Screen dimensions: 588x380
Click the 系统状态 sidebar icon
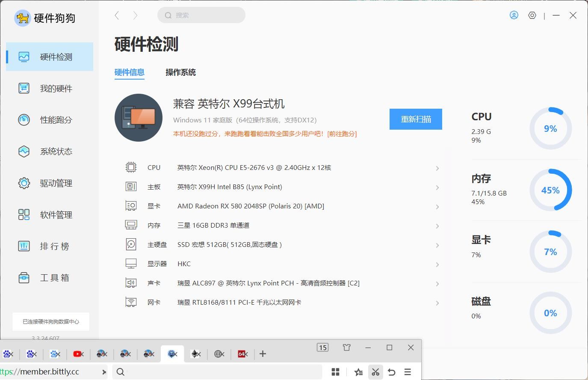(24, 151)
